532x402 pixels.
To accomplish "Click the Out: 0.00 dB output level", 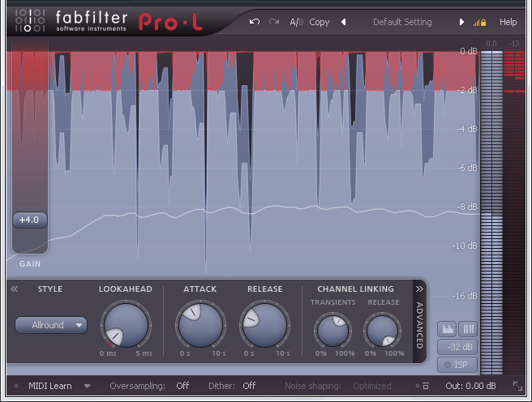I will (470, 386).
